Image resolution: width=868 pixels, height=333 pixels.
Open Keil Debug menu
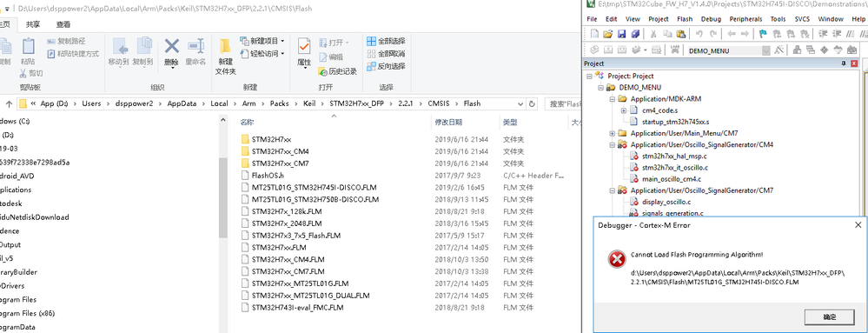(711, 19)
